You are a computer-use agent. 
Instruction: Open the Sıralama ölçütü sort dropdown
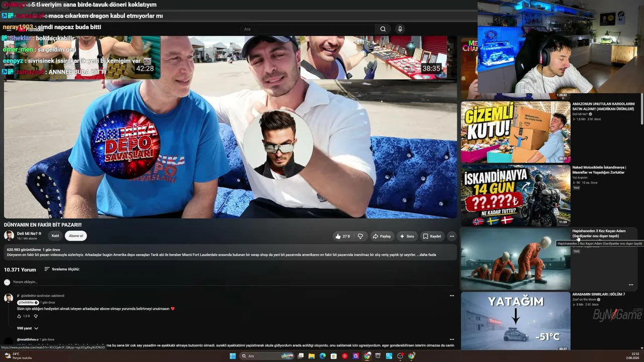click(x=62, y=269)
